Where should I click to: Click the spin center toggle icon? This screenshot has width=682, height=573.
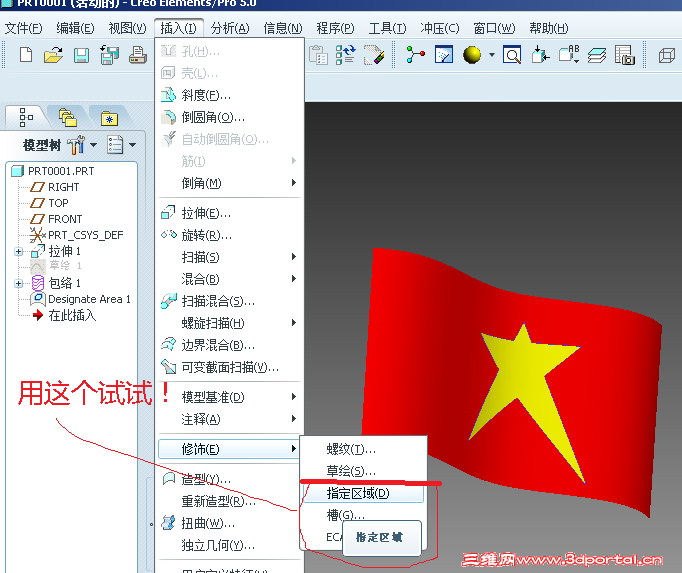click(415, 55)
